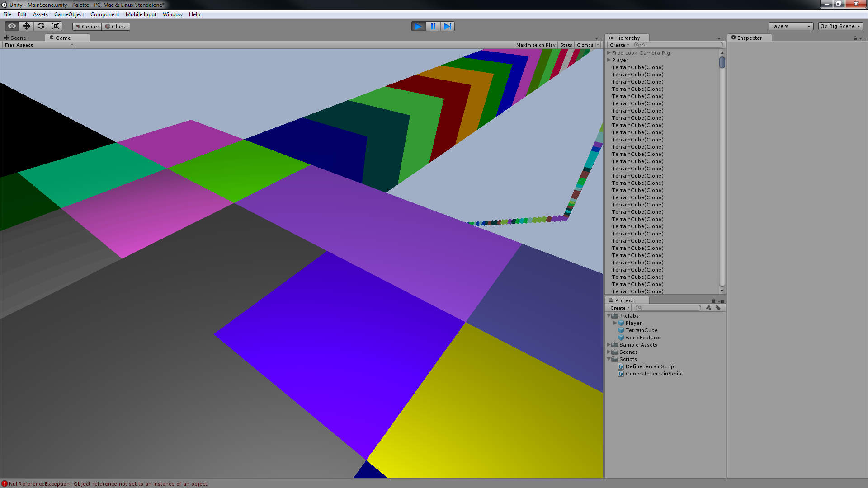Click the NullReferenceException error icon
This screenshot has width=868, height=488.
point(5,483)
